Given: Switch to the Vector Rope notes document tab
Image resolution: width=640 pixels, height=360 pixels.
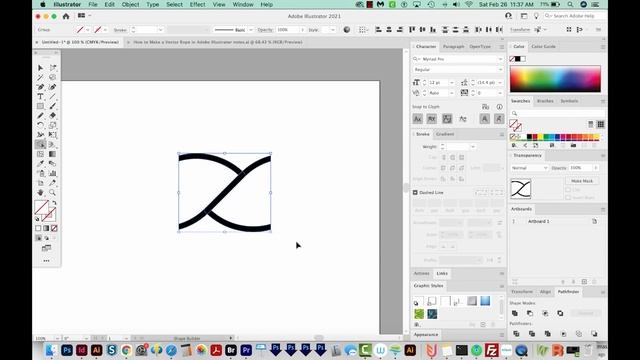Looking at the screenshot, I should tap(217, 42).
